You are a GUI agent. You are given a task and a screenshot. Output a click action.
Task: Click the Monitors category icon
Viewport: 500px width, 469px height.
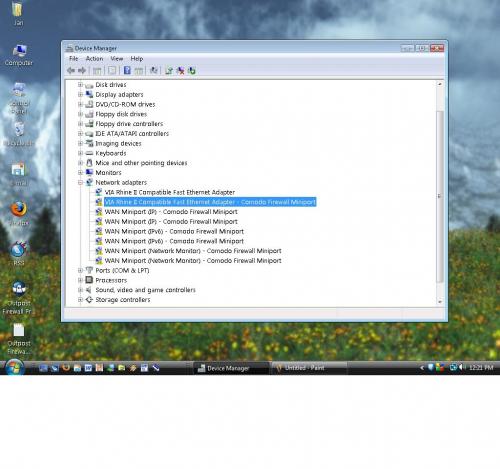tap(89, 173)
